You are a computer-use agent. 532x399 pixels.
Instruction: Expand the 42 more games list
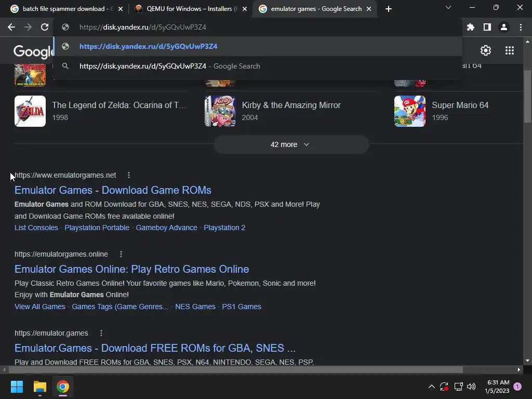(291, 144)
